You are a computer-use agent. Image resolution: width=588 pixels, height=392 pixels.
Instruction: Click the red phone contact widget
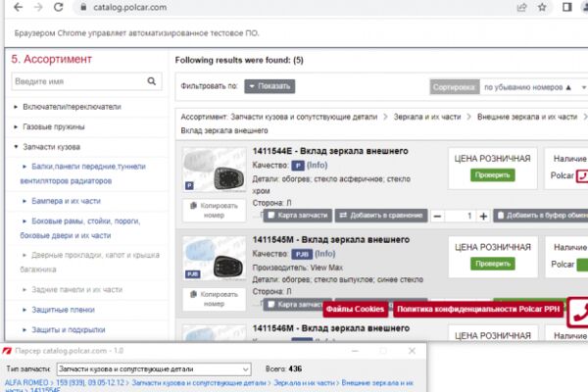[578, 312]
